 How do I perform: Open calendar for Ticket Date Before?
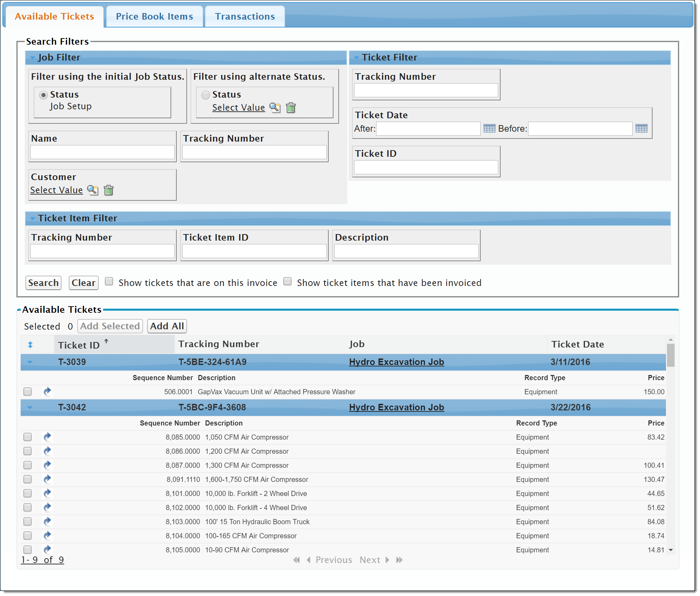click(642, 129)
